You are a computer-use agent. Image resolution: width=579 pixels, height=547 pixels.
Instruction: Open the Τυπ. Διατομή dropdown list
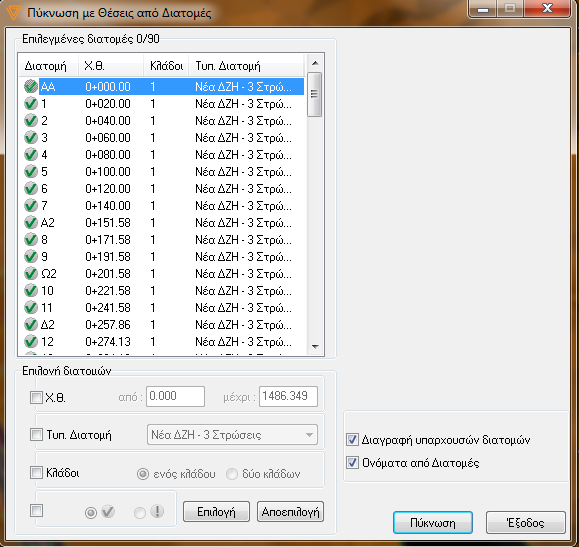coord(232,435)
